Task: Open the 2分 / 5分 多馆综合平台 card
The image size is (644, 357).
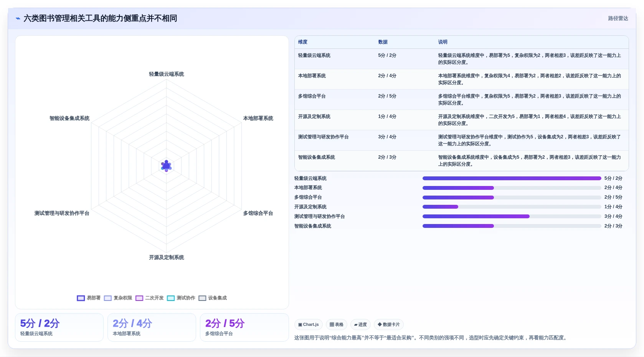Action: click(244, 327)
